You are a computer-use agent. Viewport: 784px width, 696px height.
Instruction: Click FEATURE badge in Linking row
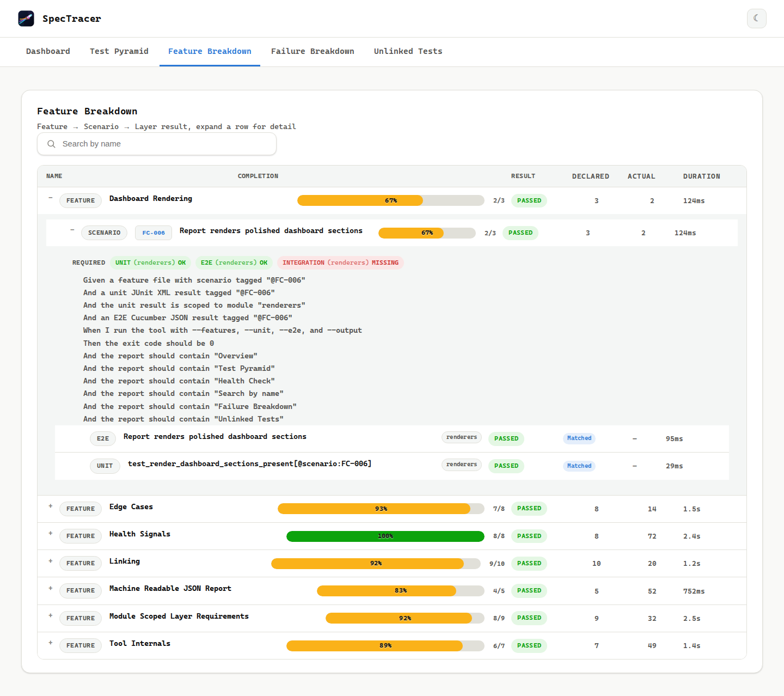(x=81, y=563)
